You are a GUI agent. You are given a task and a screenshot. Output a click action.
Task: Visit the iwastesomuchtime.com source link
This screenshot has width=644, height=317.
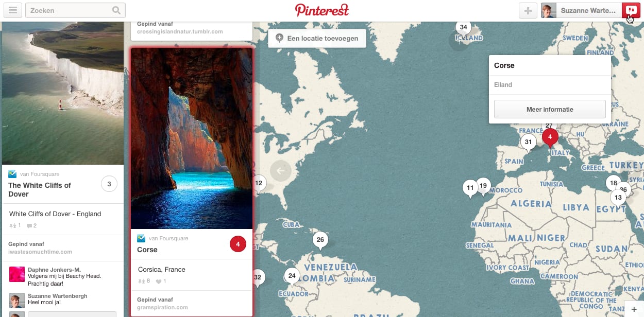[40, 252]
